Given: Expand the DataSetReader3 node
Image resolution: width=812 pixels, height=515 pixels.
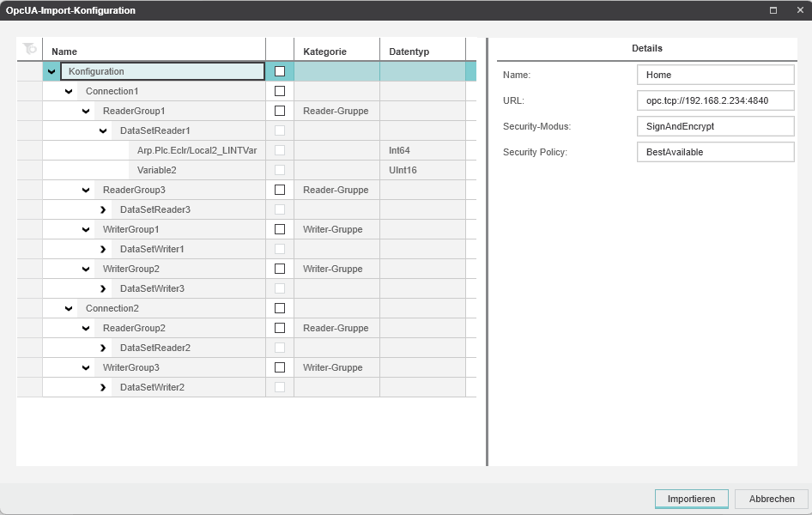Looking at the screenshot, I should 103,209.
